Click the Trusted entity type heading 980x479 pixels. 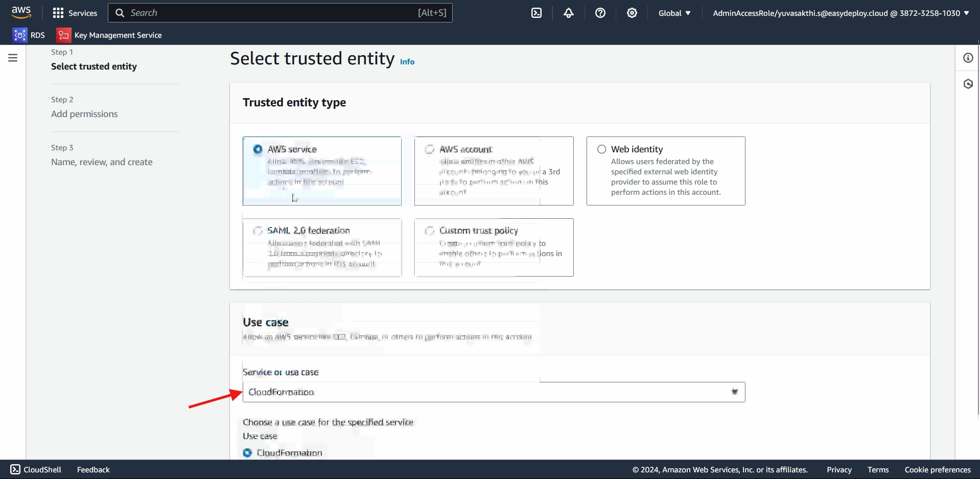click(294, 102)
